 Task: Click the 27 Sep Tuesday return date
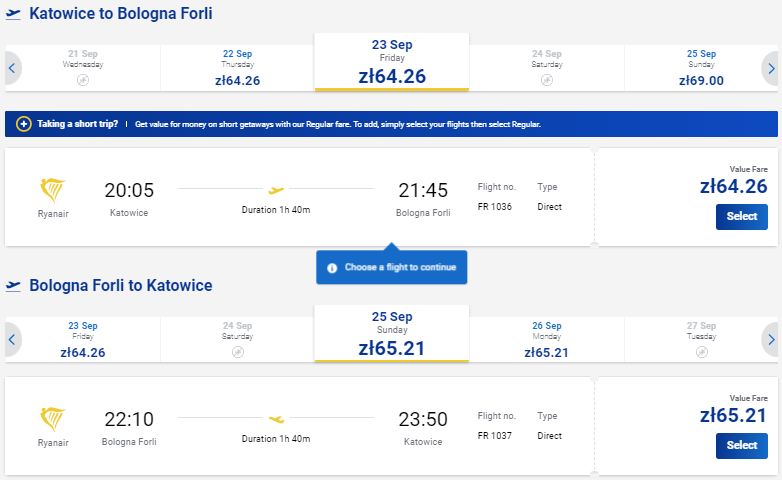(701, 340)
